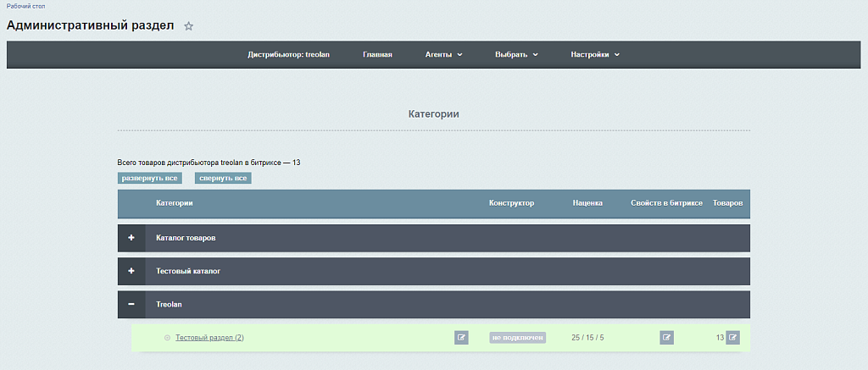Collapse the Treolan category with minus
Image resolution: width=868 pixels, height=370 pixels.
(x=131, y=304)
